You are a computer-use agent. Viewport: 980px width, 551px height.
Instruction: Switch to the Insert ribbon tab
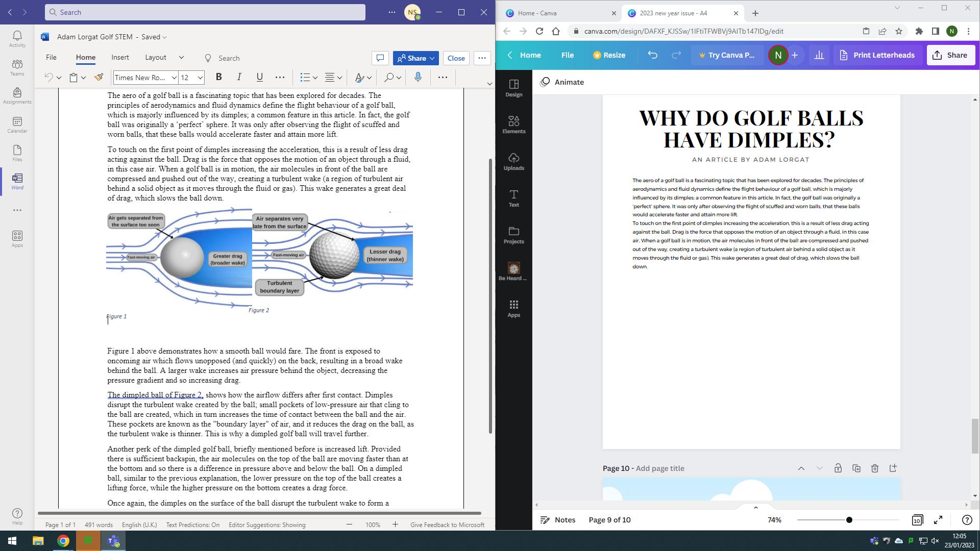click(x=120, y=58)
